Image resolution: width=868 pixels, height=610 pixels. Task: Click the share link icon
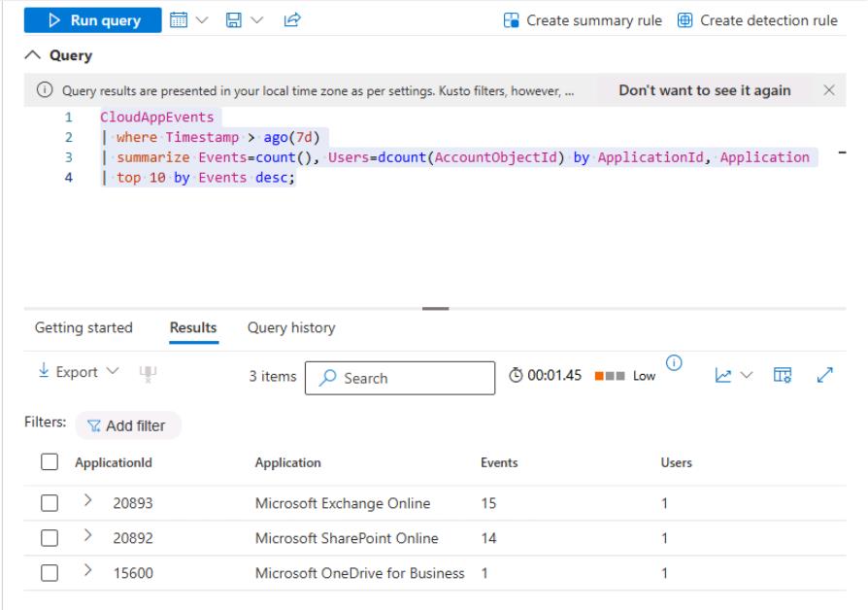(290, 20)
